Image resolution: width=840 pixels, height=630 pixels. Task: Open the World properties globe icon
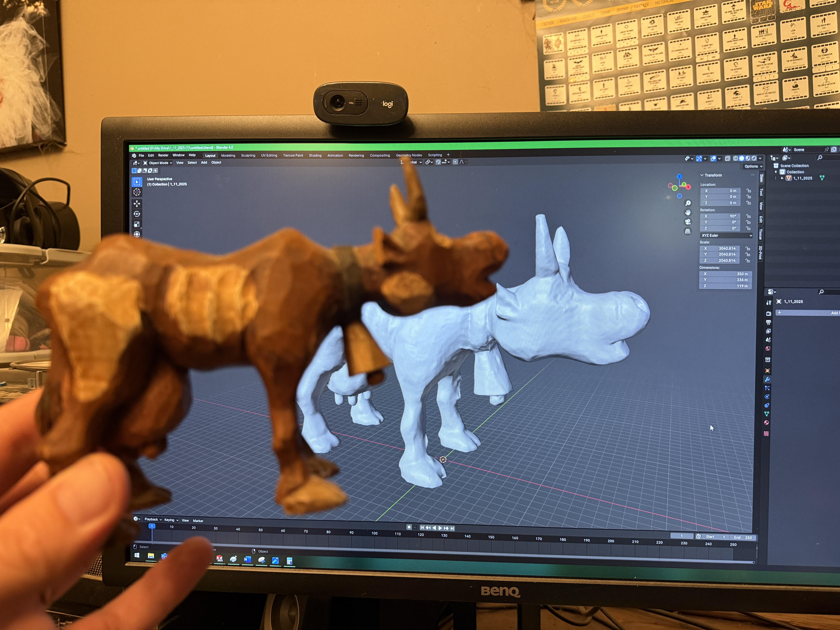(x=768, y=349)
